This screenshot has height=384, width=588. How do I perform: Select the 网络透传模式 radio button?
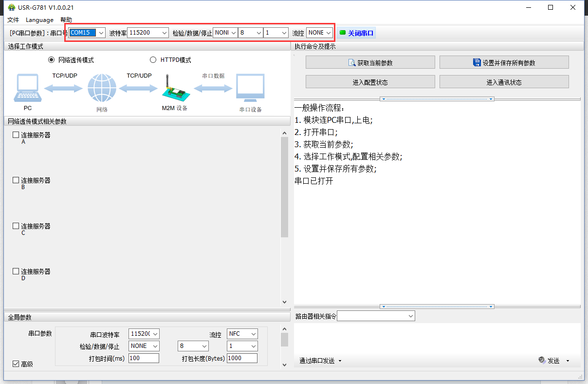(52, 60)
